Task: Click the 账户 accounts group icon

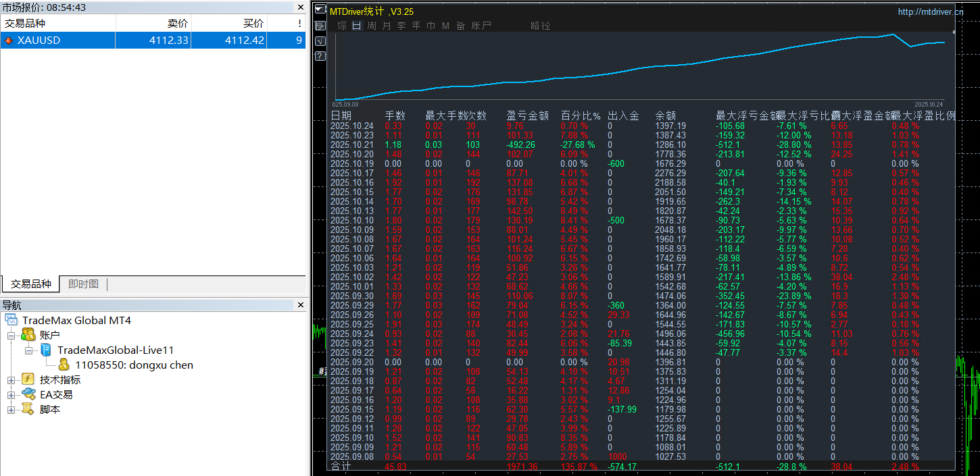Action: [28, 335]
